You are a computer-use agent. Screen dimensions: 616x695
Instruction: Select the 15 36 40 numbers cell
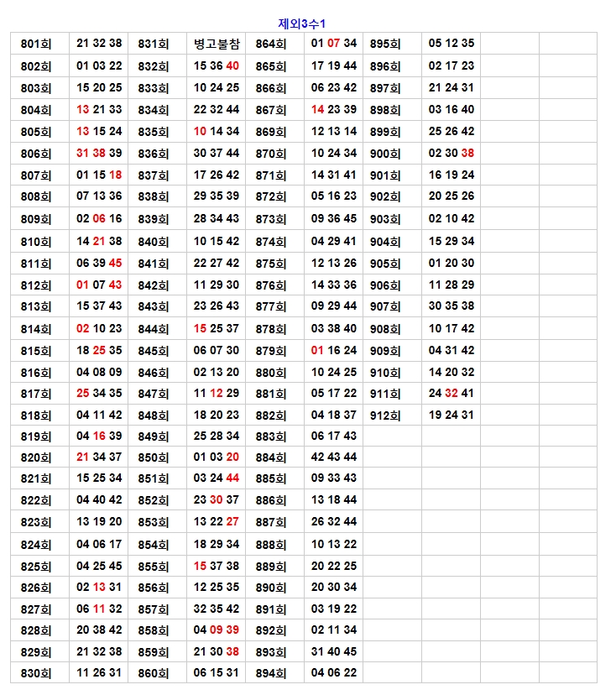216,65
